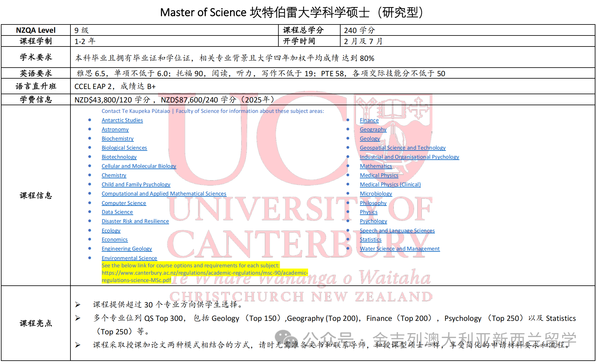Follow the Statistics link
Screen dimensions: 596x364
(371, 240)
